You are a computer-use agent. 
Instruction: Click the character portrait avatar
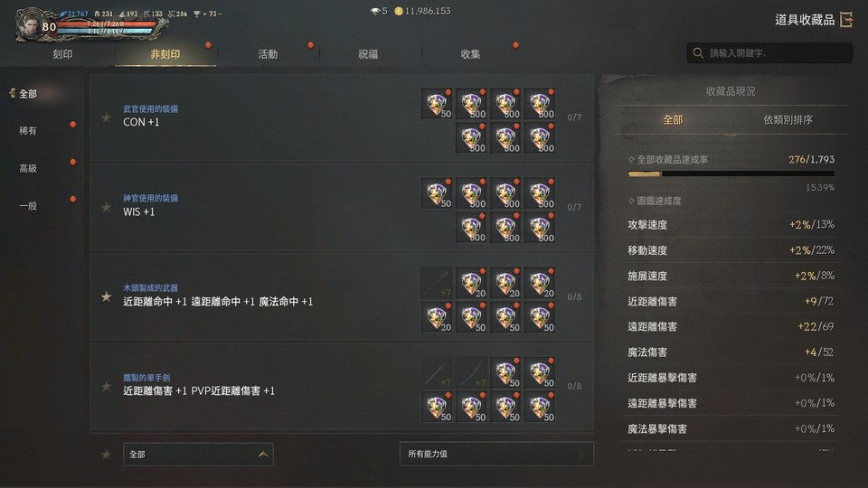point(31,25)
